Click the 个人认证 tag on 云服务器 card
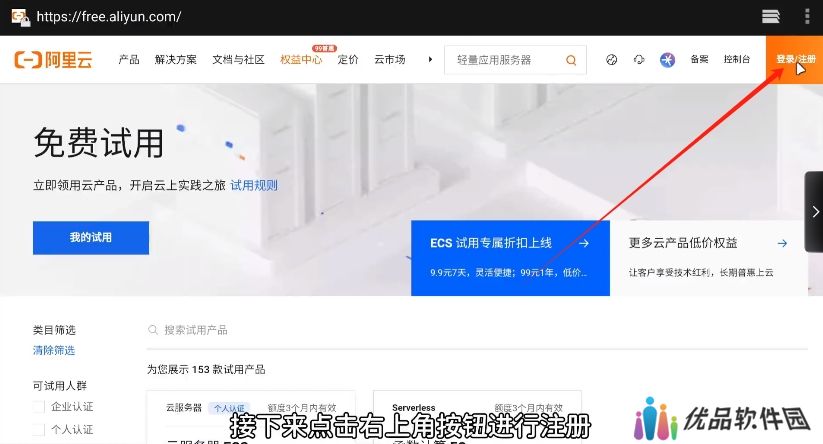 pyautogui.click(x=229, y=408)
